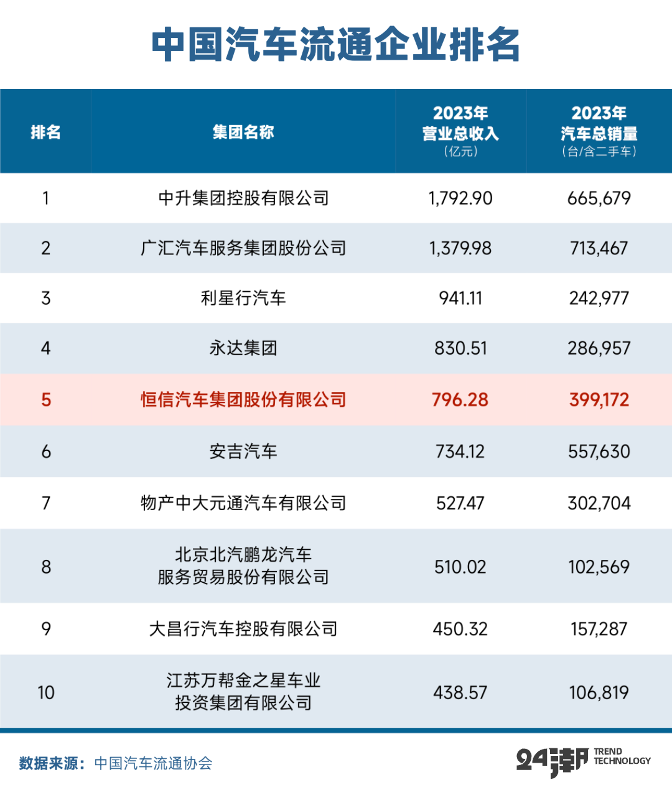
Task: Click sales volume 157,287
Action: 599,629
